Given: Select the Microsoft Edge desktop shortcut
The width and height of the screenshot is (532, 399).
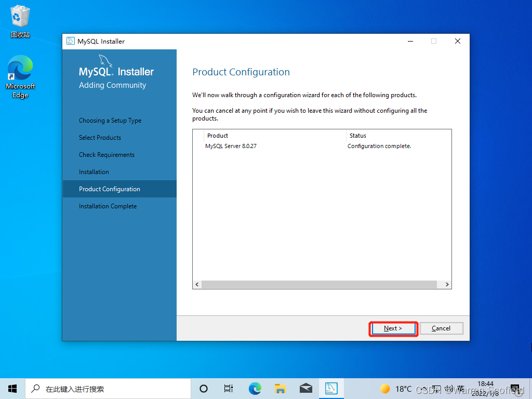Looking at the screenshot, I should tap(20, 77).
